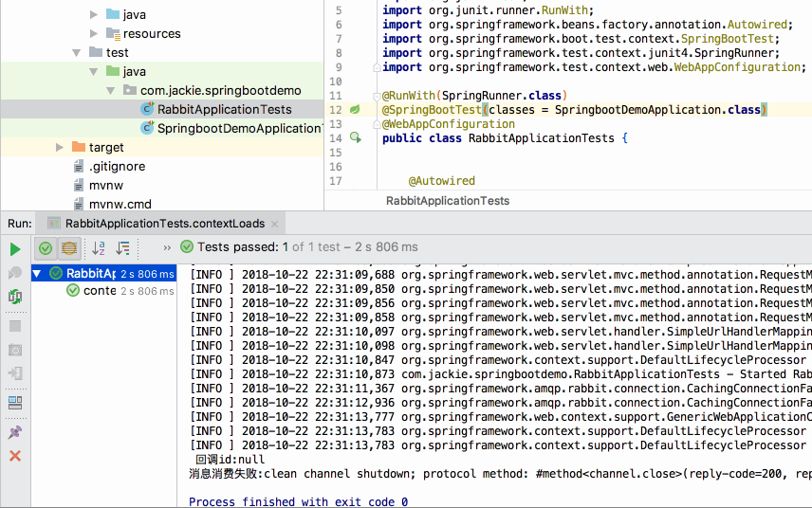The width and height of the screenshot is (812, 508).
Task: Click the green Rerun test button
Action: [15, 249]
